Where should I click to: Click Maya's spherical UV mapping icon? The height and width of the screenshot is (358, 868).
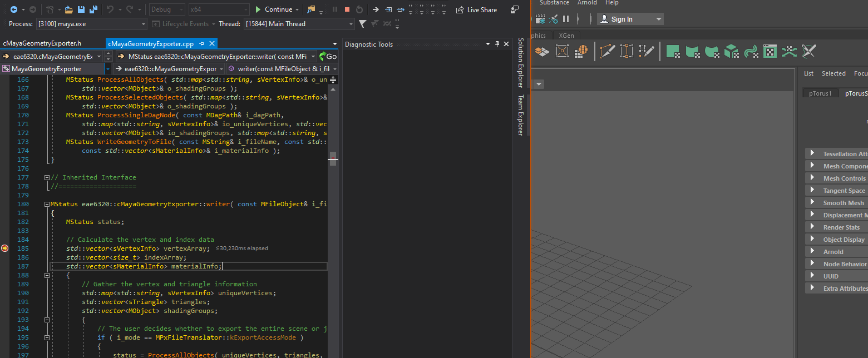[712, 52]
